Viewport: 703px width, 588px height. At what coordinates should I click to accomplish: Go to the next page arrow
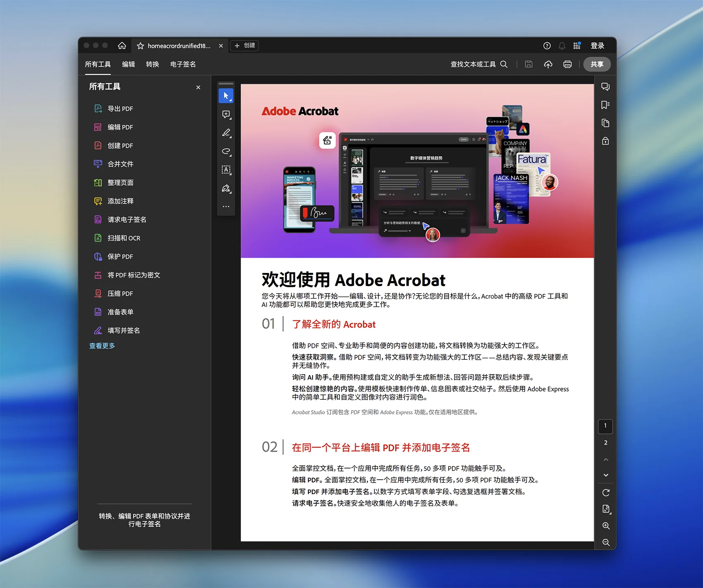click(605, 475)
